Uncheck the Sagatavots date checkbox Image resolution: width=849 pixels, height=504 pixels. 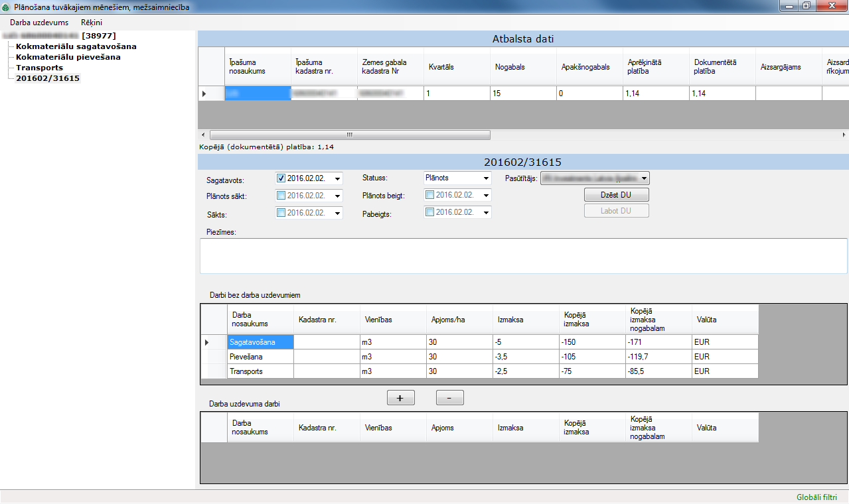pyautogui.click(x=281, y=178)
